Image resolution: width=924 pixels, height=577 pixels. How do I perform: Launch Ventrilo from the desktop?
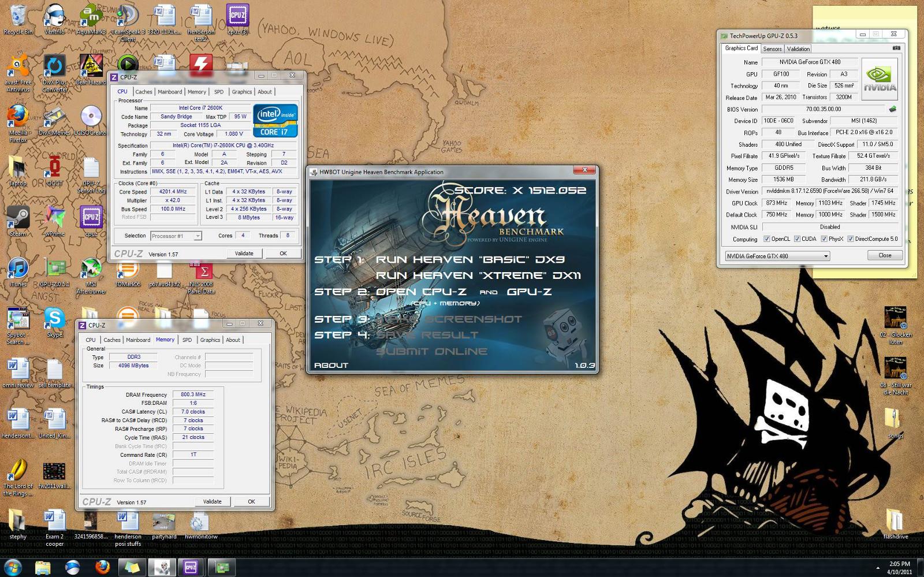coord(54,19)
